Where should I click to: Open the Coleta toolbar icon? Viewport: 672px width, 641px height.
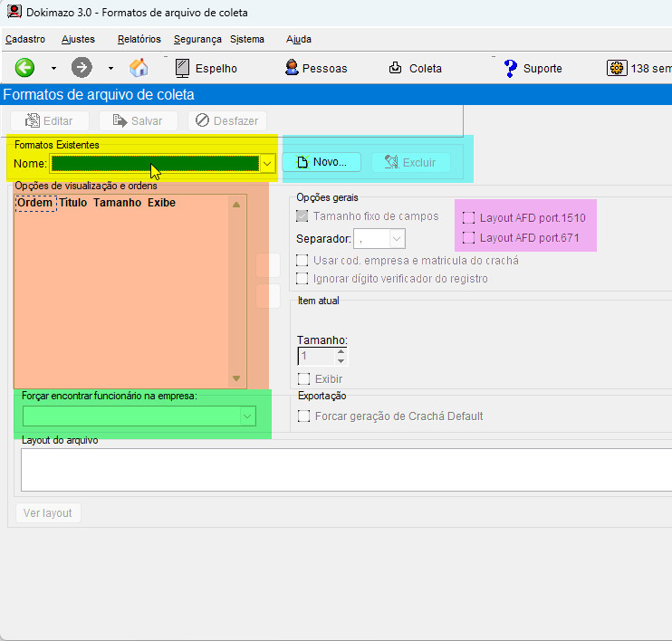[x=396, y=68]
